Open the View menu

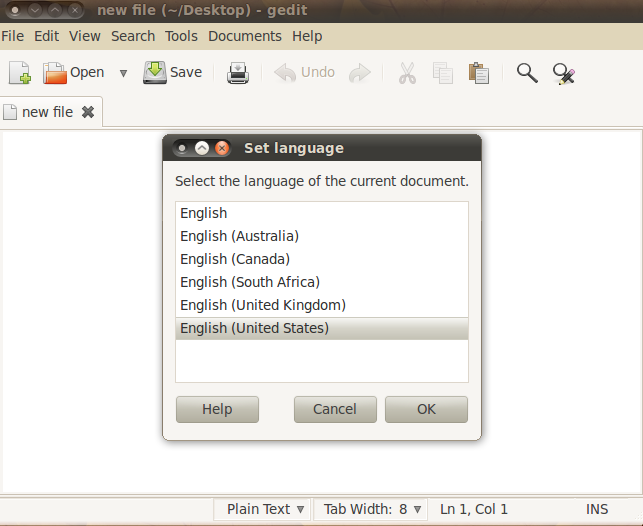pyautogui.click(x=84, y=36)
